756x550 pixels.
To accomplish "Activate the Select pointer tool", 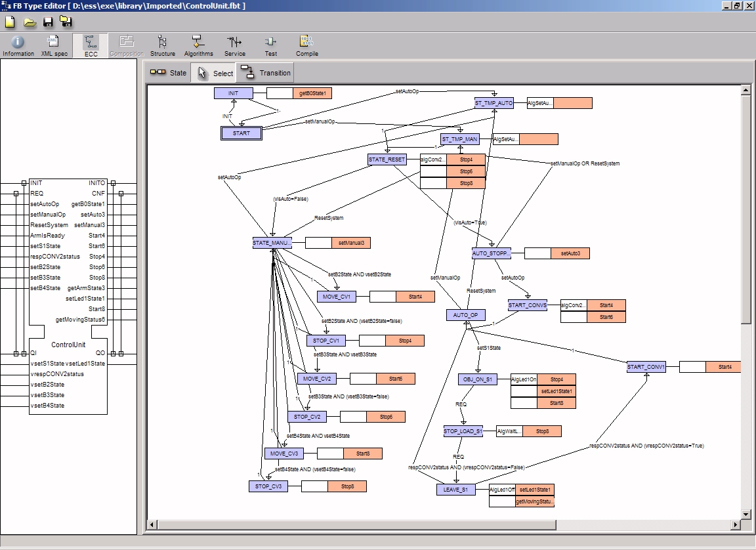I will coord(213,73).
